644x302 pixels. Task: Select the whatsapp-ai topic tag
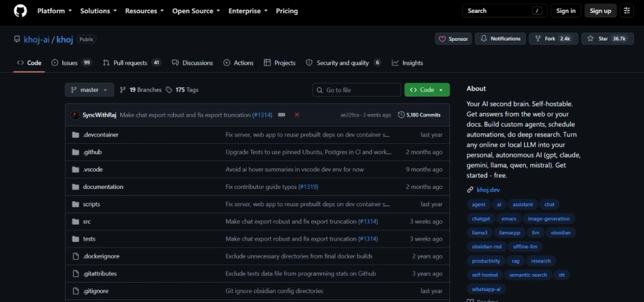pos(486,289)
